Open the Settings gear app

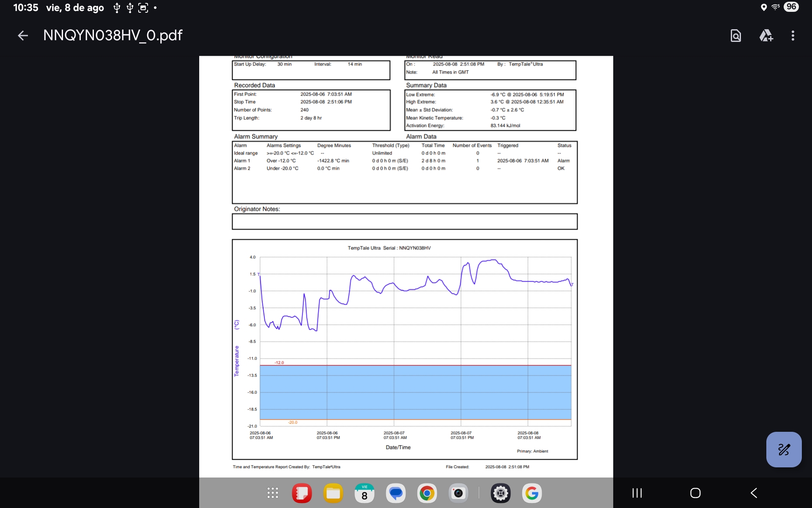(x=500, y=493)
